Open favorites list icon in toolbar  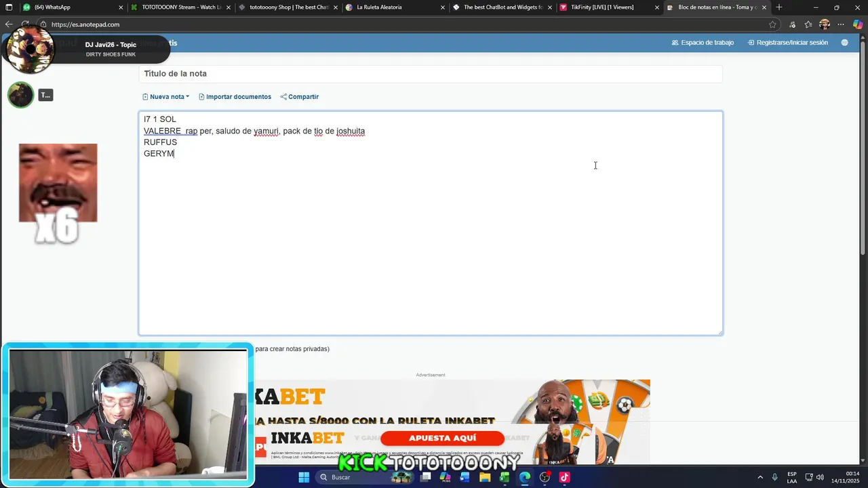pos(808,24)
